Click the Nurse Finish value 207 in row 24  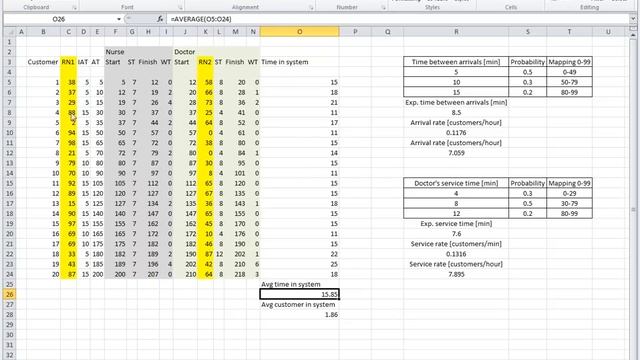(x=149, y=274)
